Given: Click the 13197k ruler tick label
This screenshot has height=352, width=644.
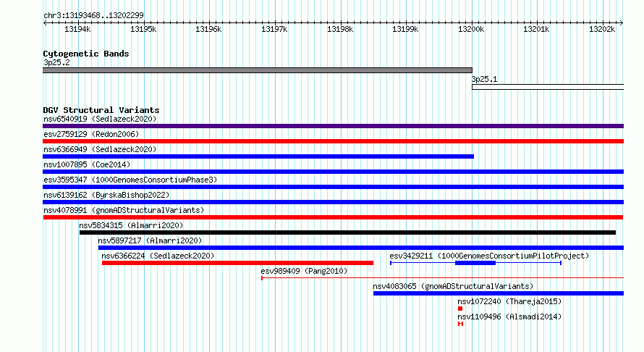Looking at the screenshot, I should tap(274, 29).
